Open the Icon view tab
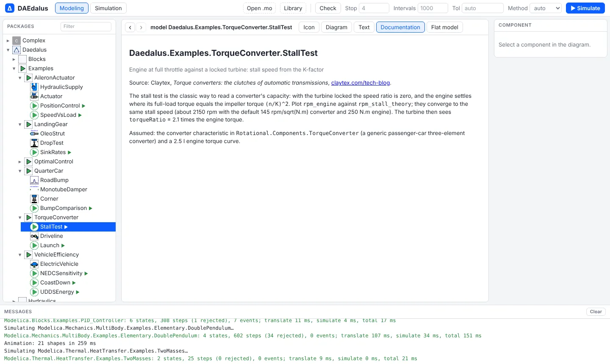610x364 pixels. tap(309, 27)
